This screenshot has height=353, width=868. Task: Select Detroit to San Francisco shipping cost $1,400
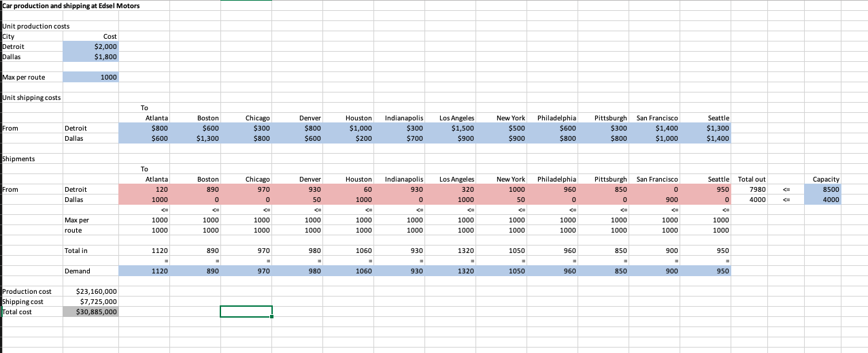pyautogui.click(x=654, y=128)
